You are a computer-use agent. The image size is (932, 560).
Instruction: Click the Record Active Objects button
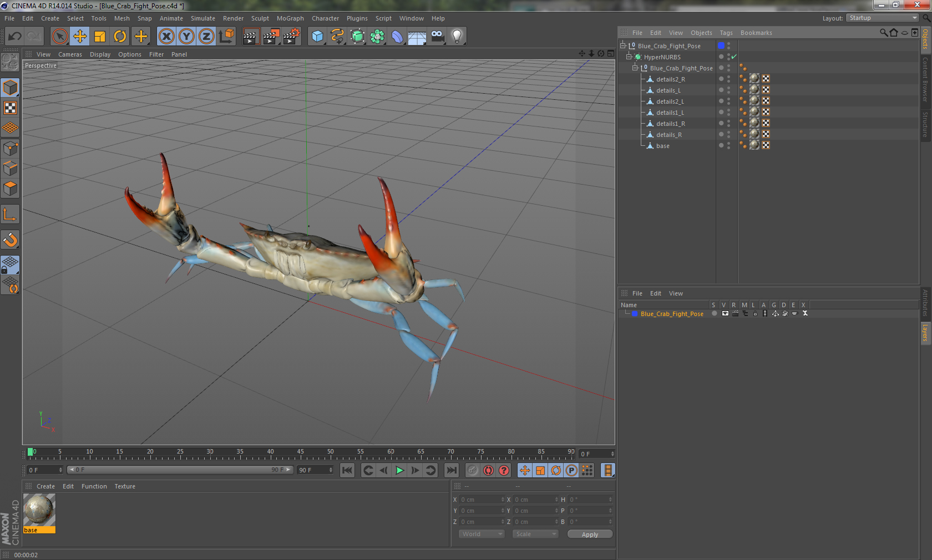(473, 470)
